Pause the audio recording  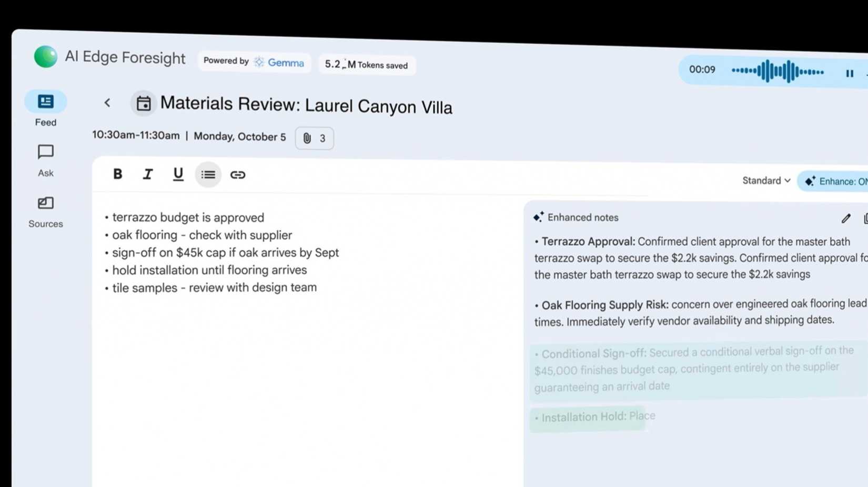pyautogui.click(x=849, y=74)
